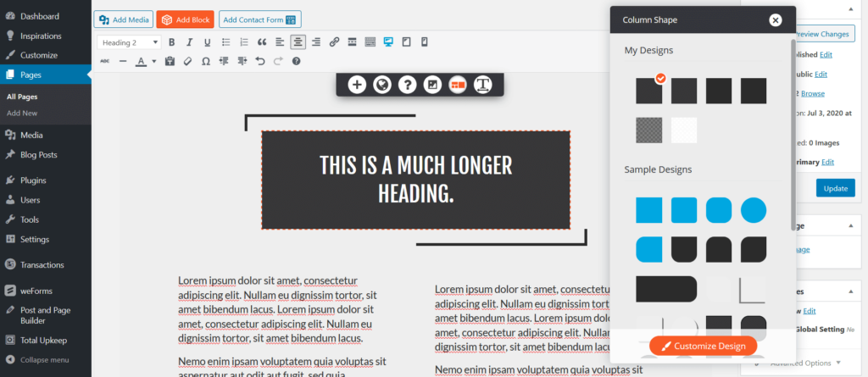Switch to tablet preview view

coord(406,42)
